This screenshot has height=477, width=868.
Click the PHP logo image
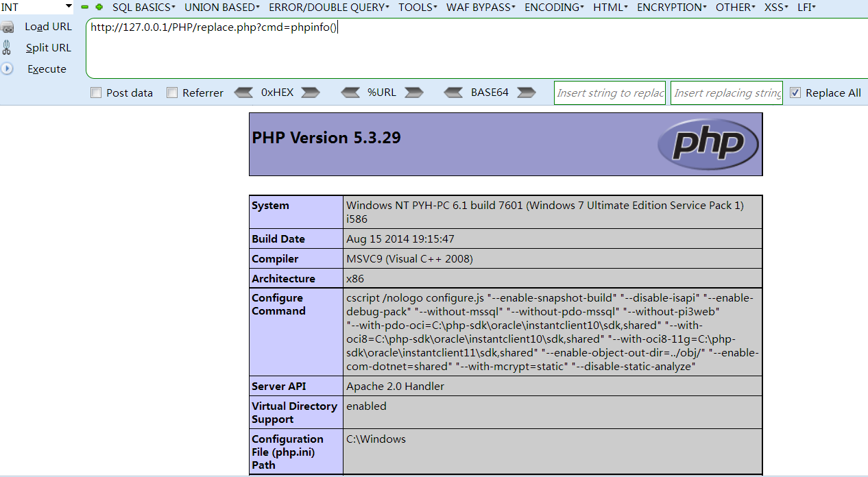[708, 144]
